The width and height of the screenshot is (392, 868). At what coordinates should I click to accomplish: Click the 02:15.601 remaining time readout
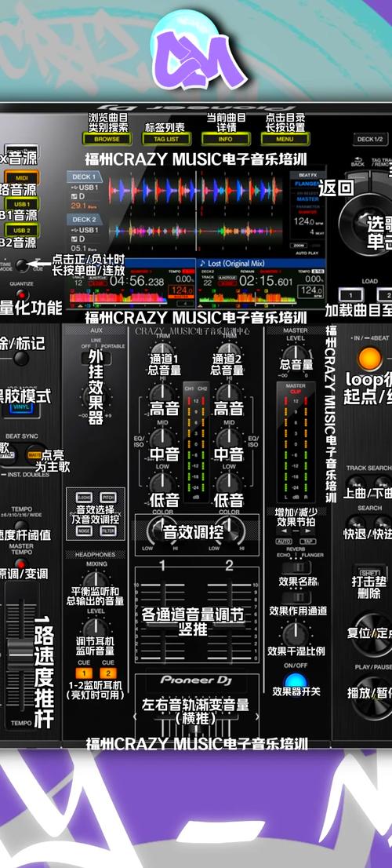(267, 281)
